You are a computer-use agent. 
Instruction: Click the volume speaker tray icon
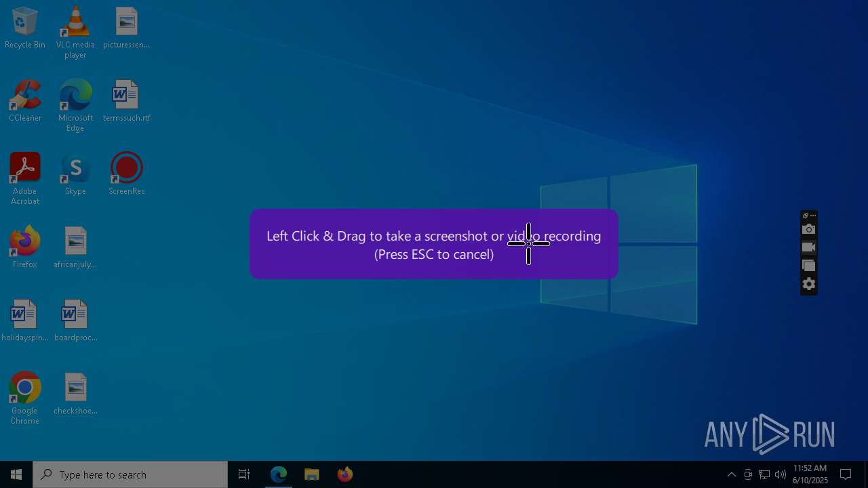[781, 474]
